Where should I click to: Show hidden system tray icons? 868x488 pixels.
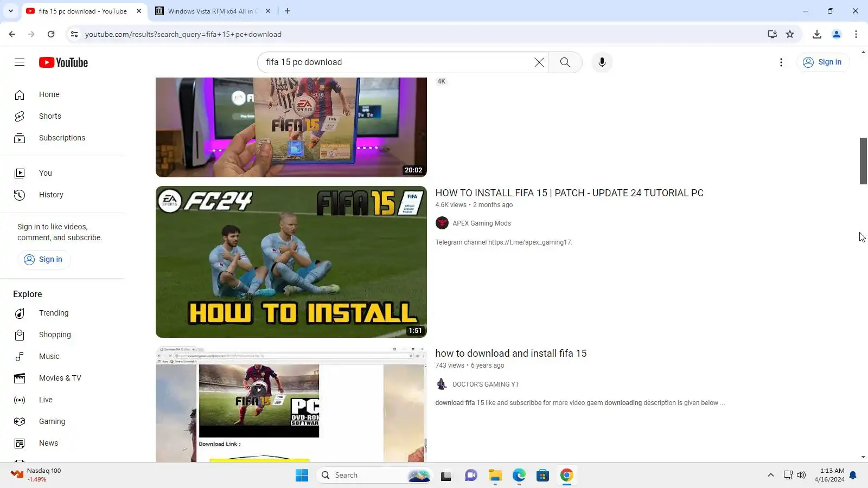click(x=770, y=475)
